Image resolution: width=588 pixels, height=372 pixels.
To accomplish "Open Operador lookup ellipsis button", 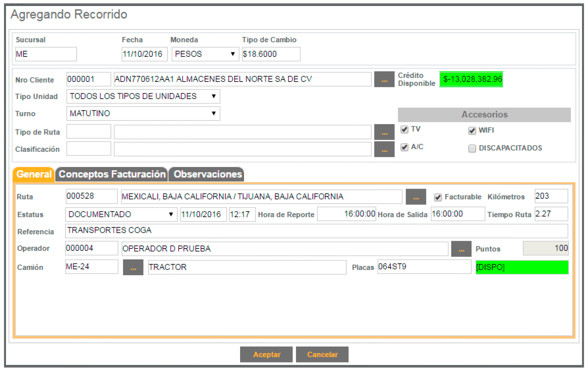I will pyautogui.click(x=461, y=249).
